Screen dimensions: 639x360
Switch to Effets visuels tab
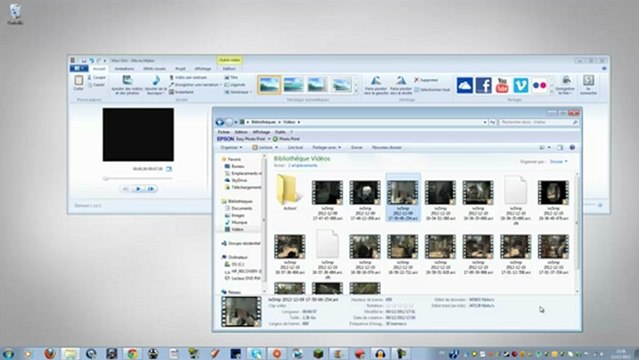pos(154,68)
